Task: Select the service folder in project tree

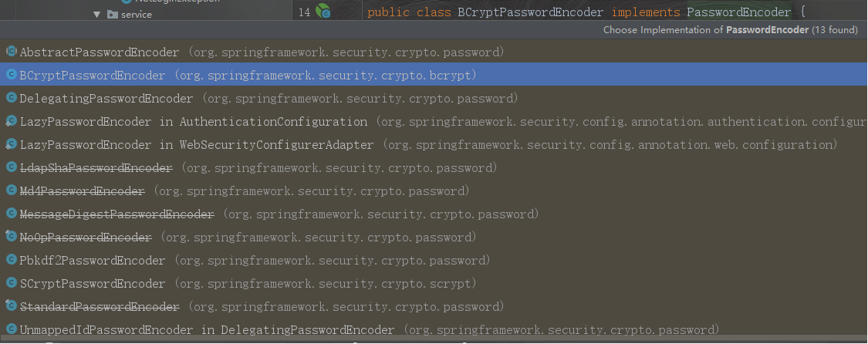Action: pos(137,14)
